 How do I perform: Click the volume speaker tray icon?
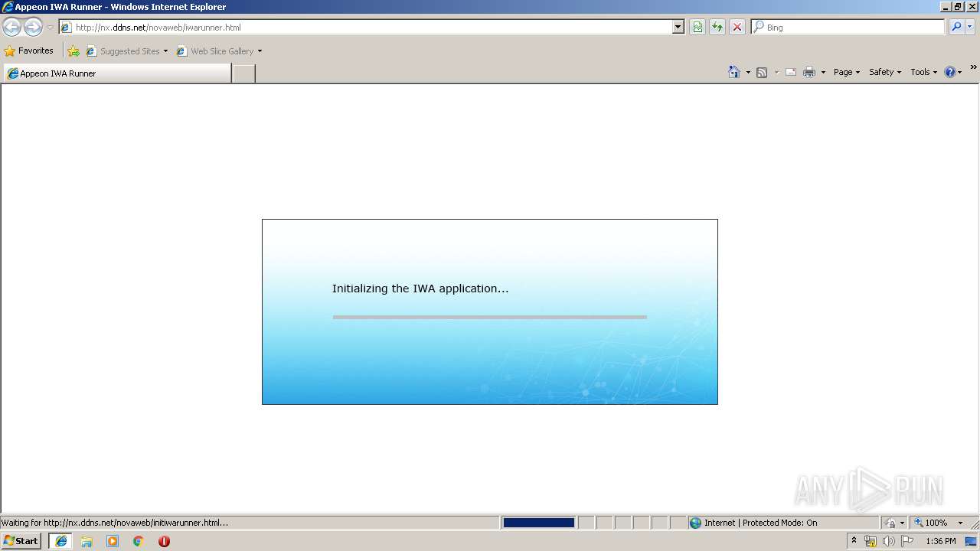[x=888, y=541]
